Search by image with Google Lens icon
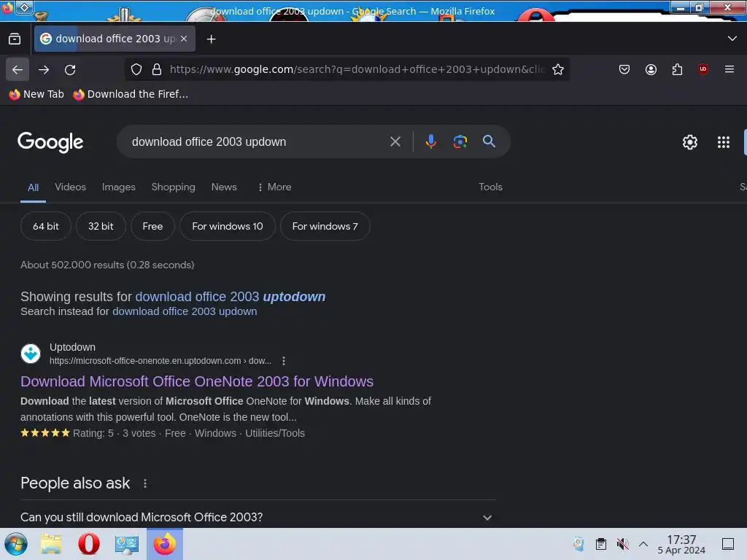Image resolution: width=747 pixels, height=560 pixels. tap(460, 141)
